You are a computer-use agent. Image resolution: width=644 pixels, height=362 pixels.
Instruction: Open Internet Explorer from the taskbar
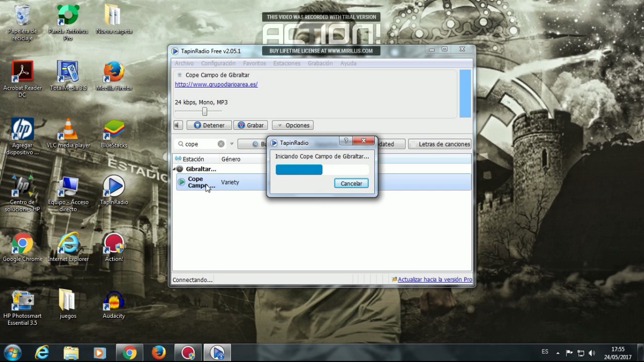[x=42, y=353]
